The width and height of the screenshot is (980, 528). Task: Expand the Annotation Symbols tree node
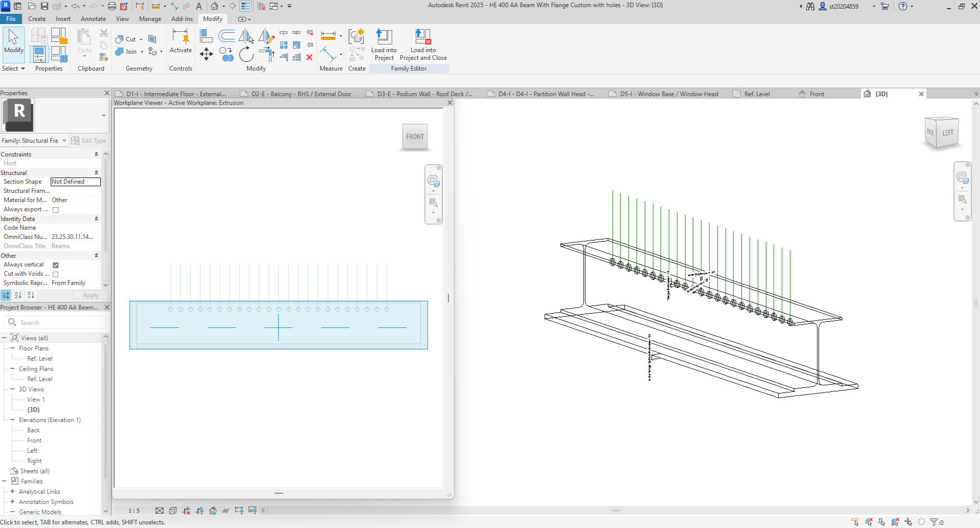click(12, 501)
